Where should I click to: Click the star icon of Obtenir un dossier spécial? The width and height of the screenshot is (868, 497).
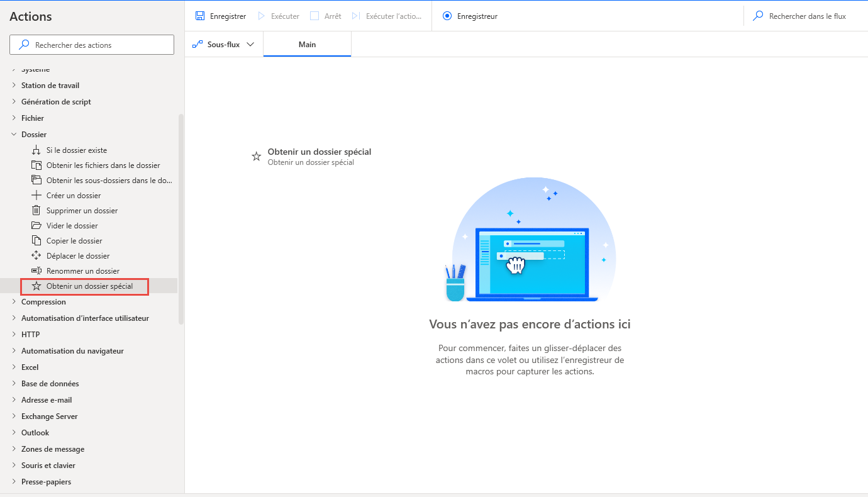tap(36, 286)
